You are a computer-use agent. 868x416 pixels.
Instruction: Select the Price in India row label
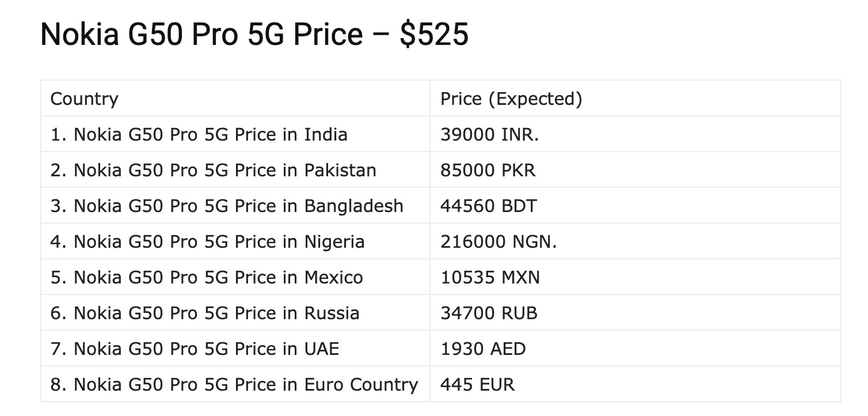coord(199,135)
